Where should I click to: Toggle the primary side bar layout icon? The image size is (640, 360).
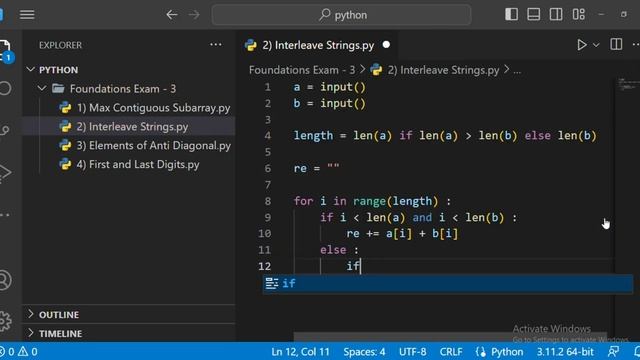coord(511,14)
